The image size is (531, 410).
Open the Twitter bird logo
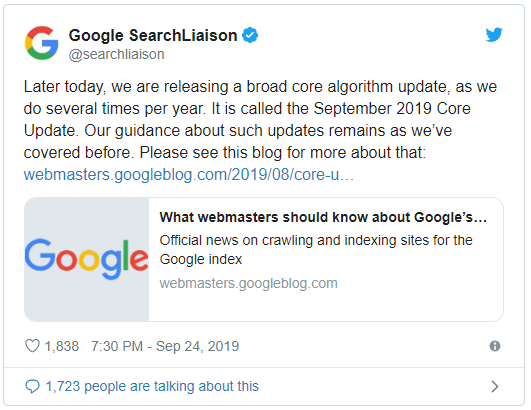494,35
